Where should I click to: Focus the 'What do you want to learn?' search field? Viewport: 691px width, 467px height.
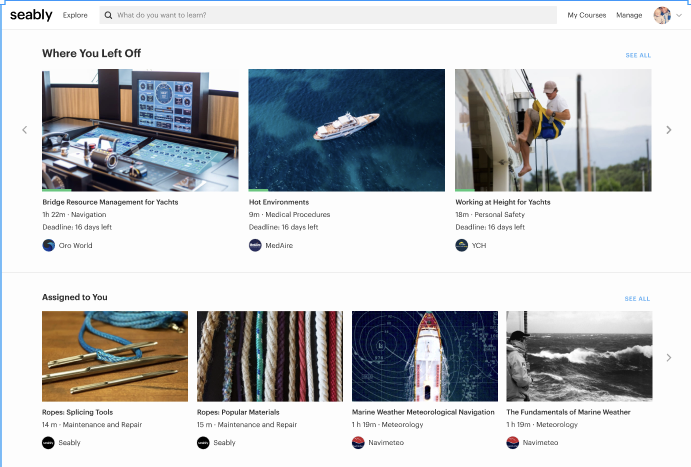[x=328, y=15]
